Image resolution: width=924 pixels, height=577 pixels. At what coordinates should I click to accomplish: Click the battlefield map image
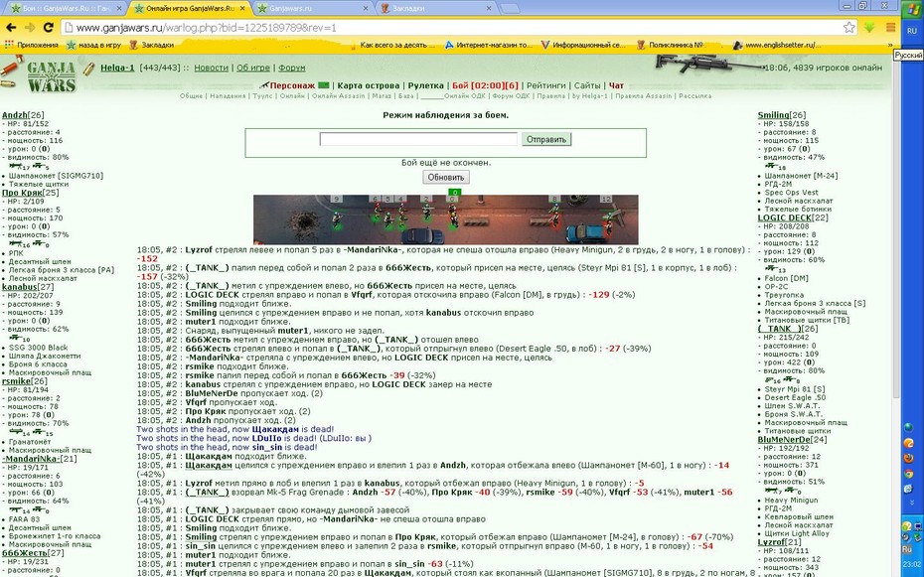pyautogui.click(x=445, y=219)
